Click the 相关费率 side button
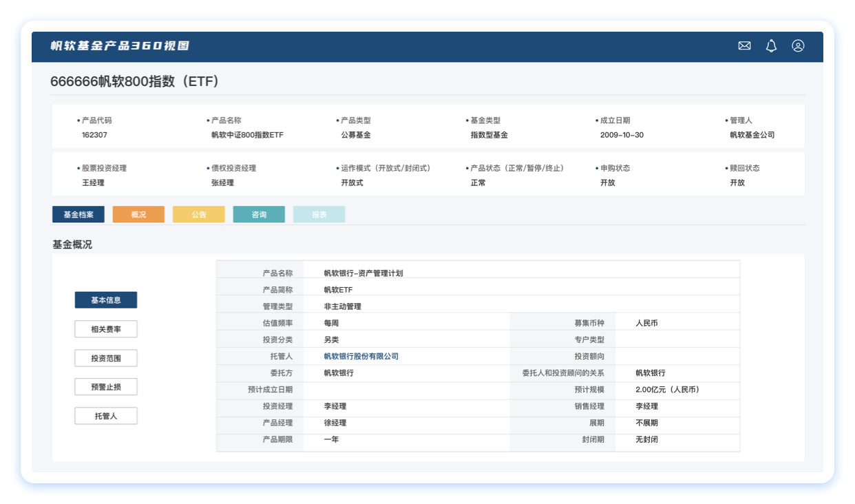This screenshot has width=855, height=504. 106,330
